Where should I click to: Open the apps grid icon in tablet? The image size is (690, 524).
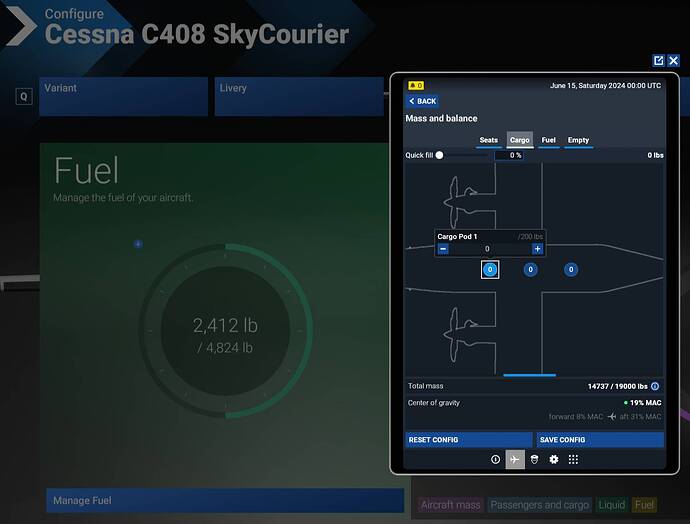tap(573, 459)
